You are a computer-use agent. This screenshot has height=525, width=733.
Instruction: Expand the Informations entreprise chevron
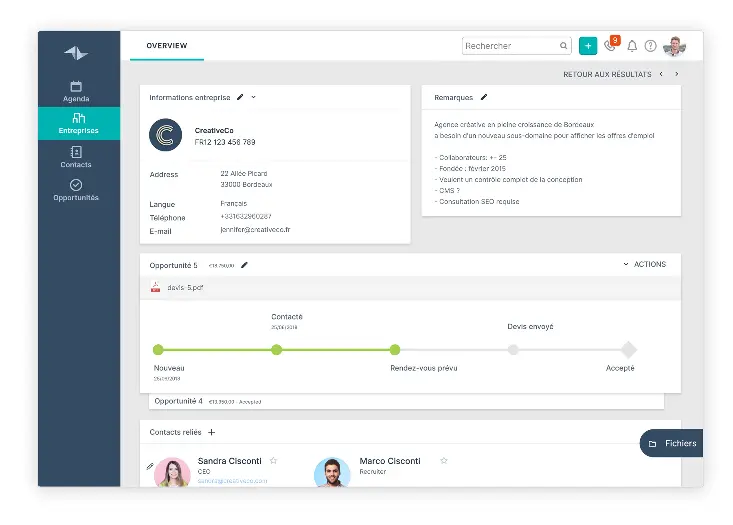point(253,97)
